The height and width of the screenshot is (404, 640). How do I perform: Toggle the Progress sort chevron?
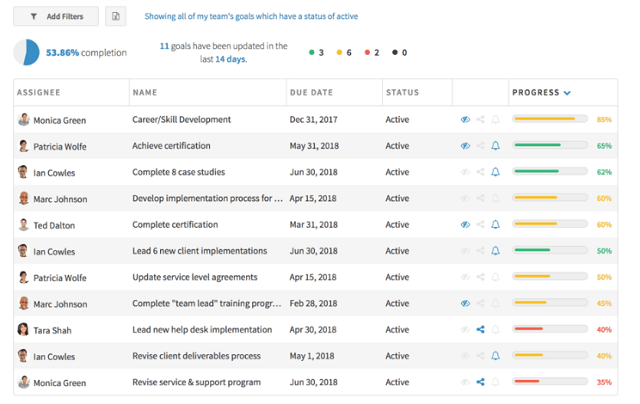pyautogui.click(x=567, y=93)
